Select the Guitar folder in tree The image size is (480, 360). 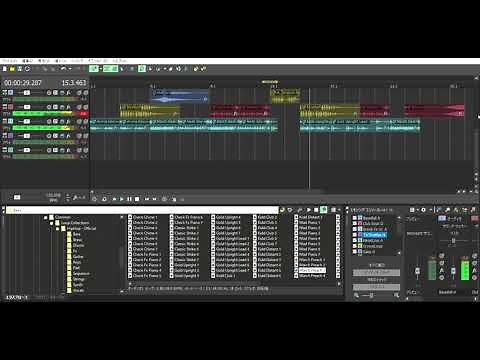[x=78, y=257]
